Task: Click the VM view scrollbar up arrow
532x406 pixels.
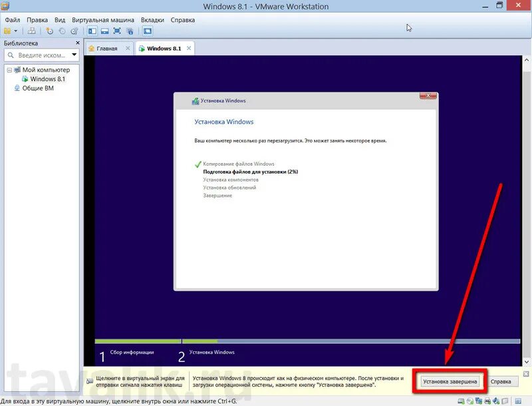Action: point(527,60)
